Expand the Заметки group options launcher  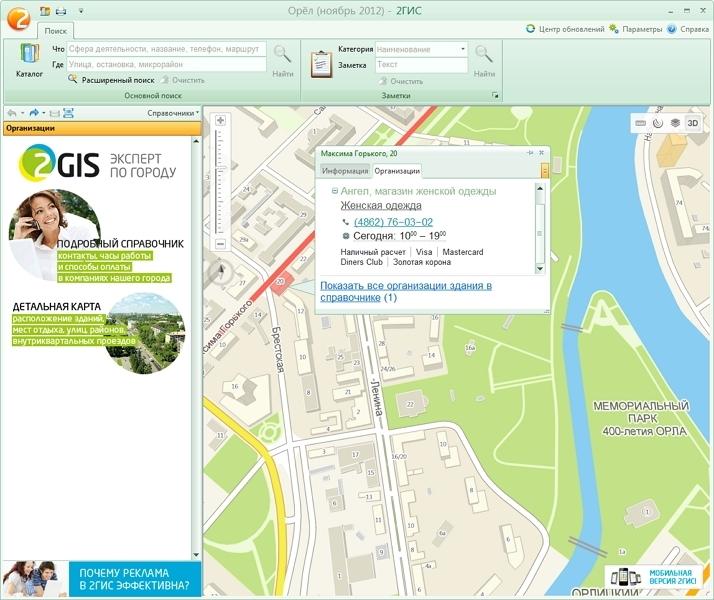coord(493,95)
